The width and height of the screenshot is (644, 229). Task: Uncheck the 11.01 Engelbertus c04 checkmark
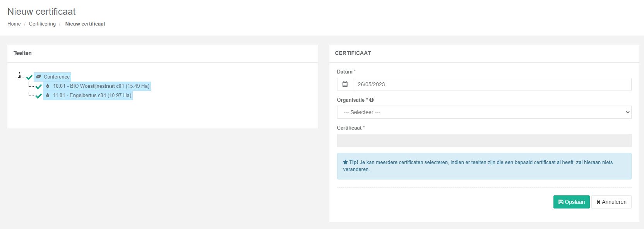pos(38,96)
